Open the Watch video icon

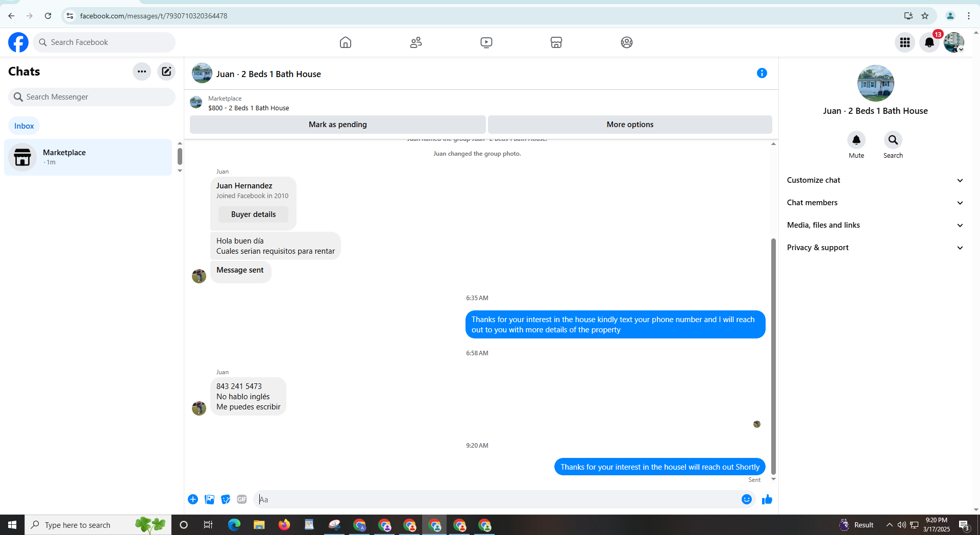486,42
